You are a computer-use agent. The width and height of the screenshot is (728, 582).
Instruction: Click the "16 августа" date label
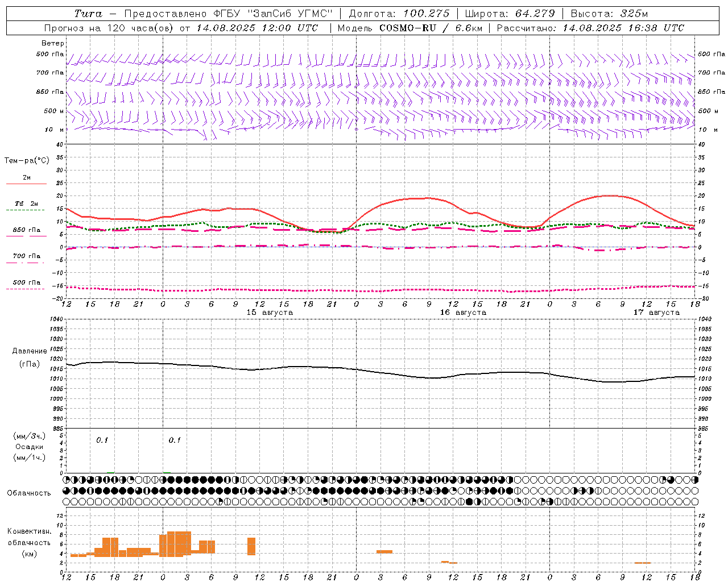pyautogui.click(x=463, y=313)
